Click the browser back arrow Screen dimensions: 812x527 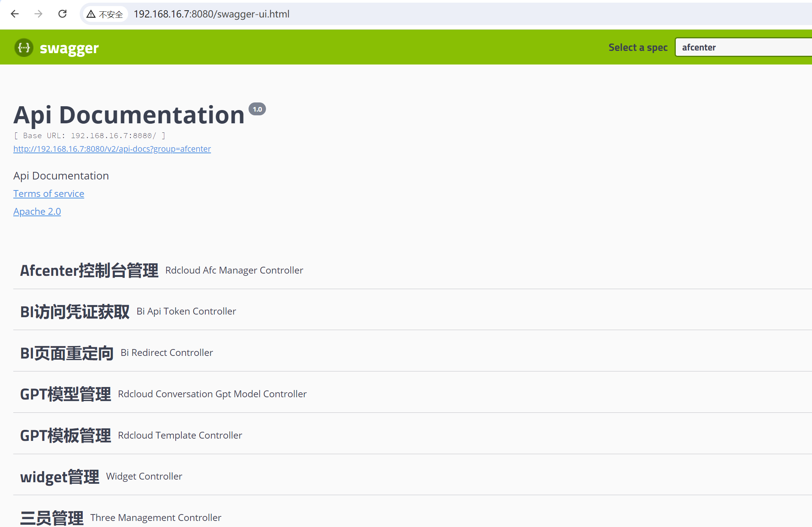click(15, 14)
